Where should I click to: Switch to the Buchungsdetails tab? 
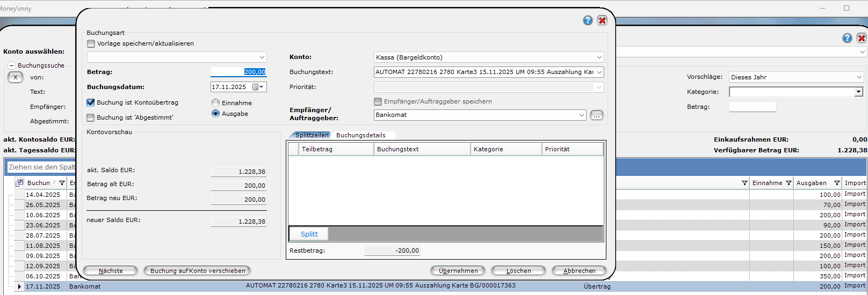(x=360, y=135)
